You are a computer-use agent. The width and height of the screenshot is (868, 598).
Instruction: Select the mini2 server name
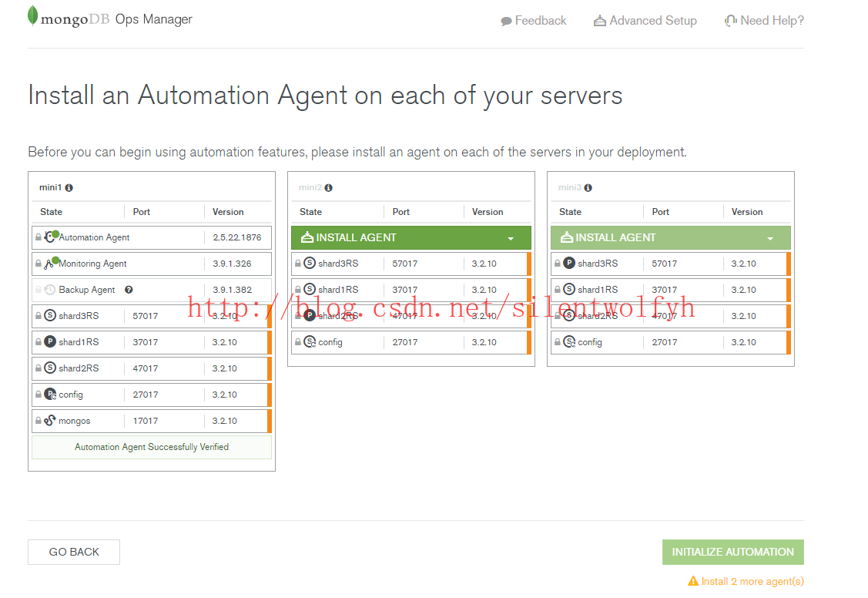pos(310,188)
